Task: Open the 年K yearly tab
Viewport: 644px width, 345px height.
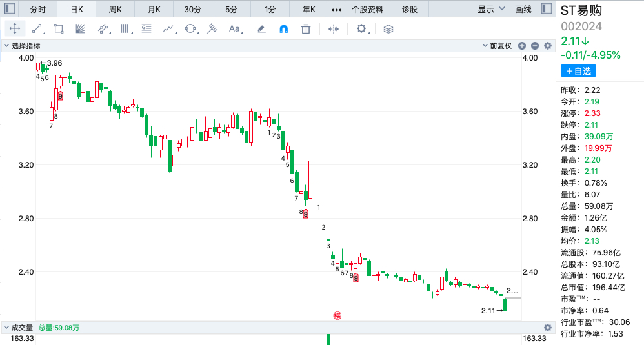Action: (x=308, y=9)
